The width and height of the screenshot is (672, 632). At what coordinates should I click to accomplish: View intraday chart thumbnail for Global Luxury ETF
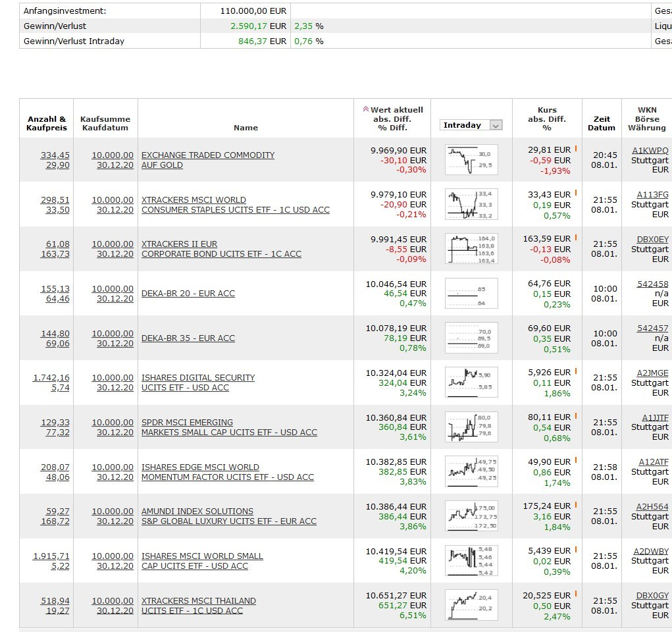471,516
